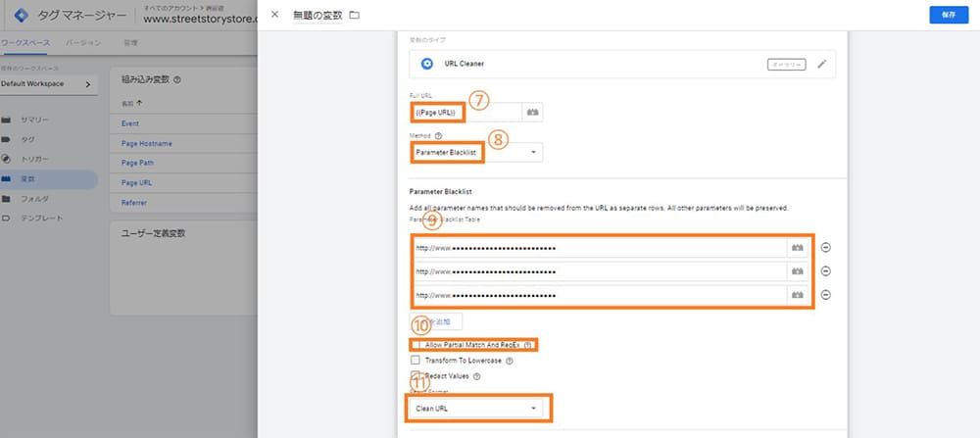Open トリガー in the left sidebar
The width and height of the screenshot is (980, 438).
[x=34, y=160]
